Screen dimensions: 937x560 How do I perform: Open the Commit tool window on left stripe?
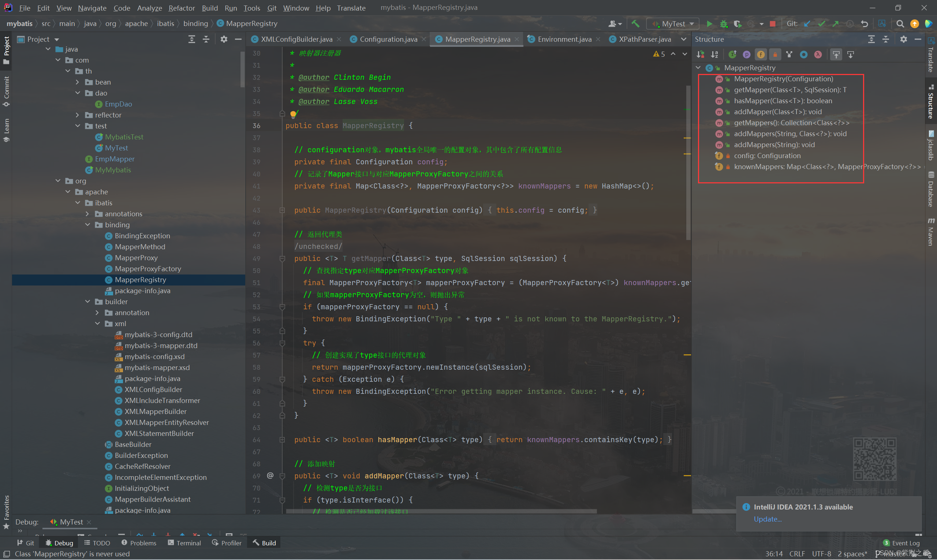[x=6, y=92]
